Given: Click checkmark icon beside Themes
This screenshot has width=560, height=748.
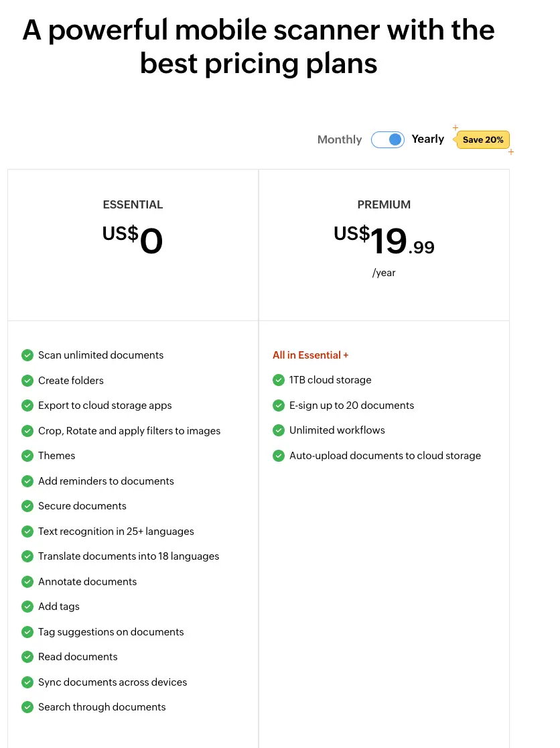Looking at the screenshot, I should click(27, 456).
